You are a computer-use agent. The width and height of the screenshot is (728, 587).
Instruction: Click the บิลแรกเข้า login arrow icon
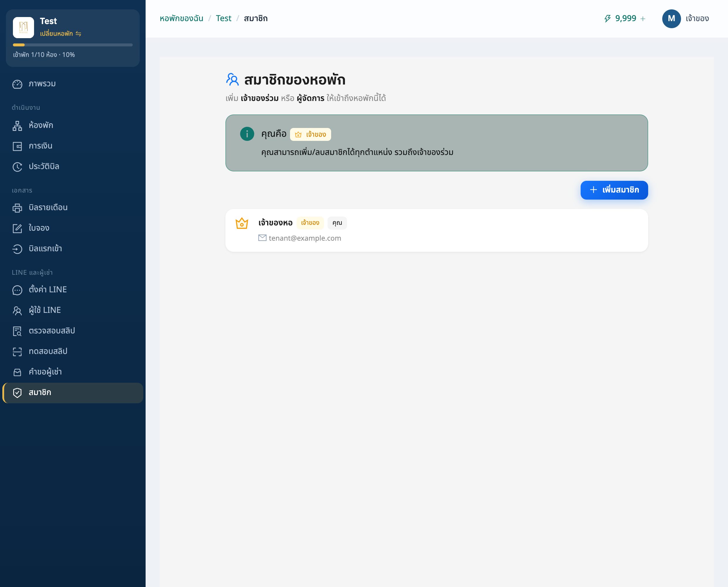tap(17, 249)
